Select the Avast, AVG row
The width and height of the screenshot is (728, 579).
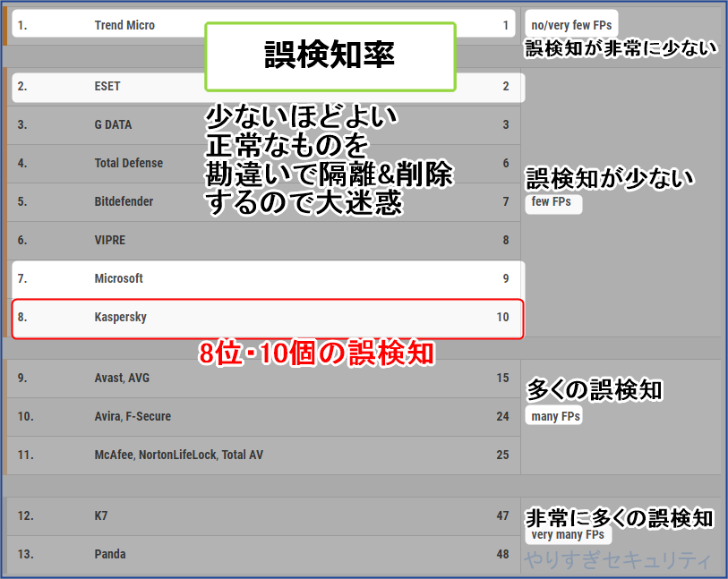point(264,379)
